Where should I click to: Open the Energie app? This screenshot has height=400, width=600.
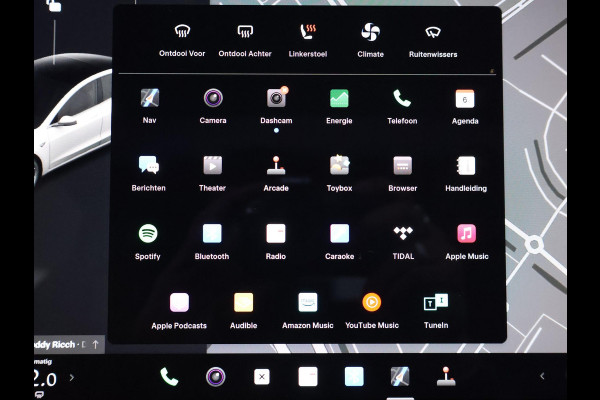click(339, 98)
